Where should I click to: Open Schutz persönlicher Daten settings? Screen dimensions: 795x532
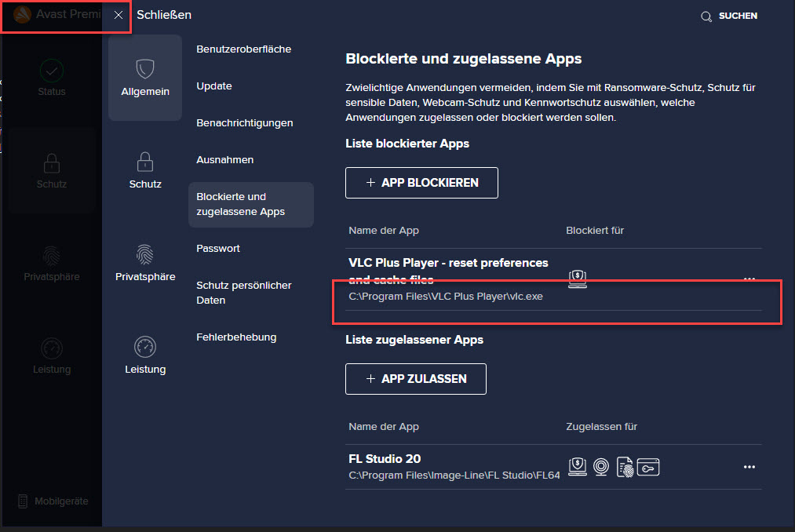click(x=244, y=293)
